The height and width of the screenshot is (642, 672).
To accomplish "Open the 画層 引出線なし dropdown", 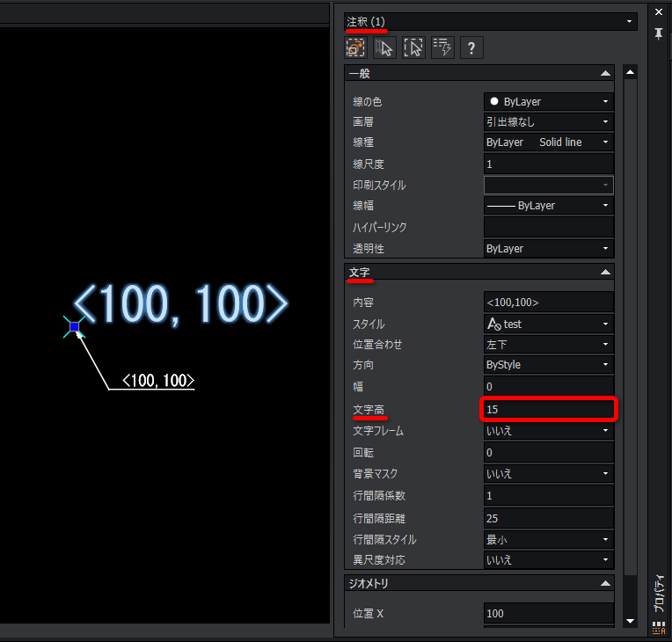I will coord(549,121).
